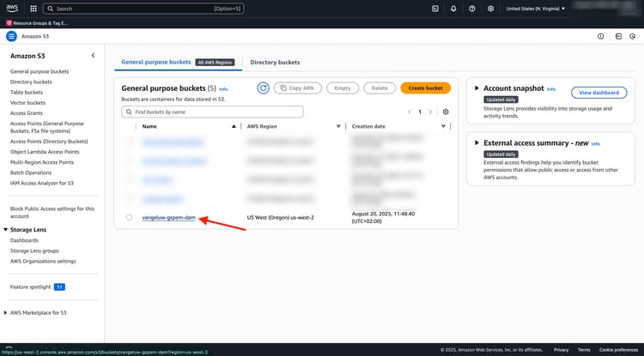Open General purpose buckets in sidebar
This screenshot has width=644, height=356.
click(39, 71)
